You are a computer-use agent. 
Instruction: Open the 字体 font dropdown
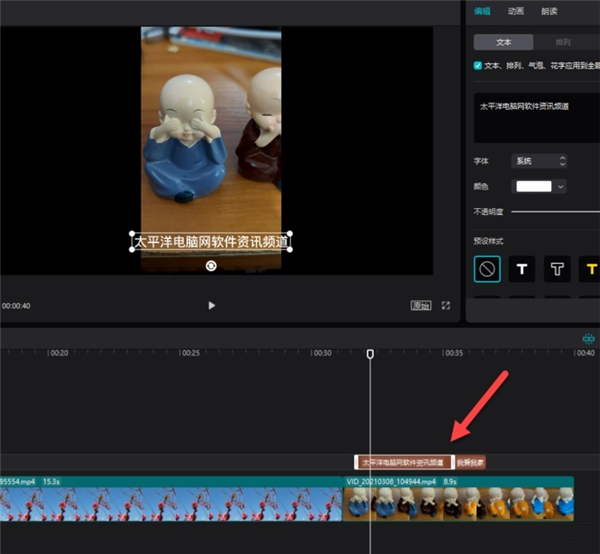tap(540, 160)
